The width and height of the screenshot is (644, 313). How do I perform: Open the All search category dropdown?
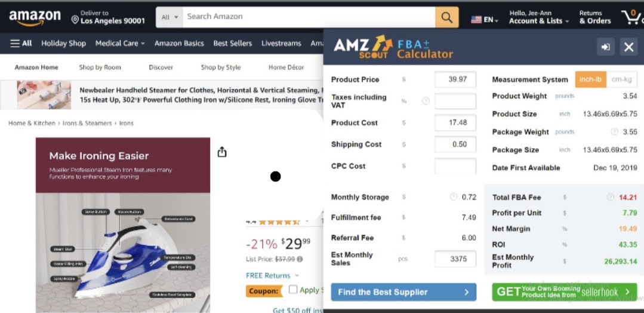pos(170,17)
